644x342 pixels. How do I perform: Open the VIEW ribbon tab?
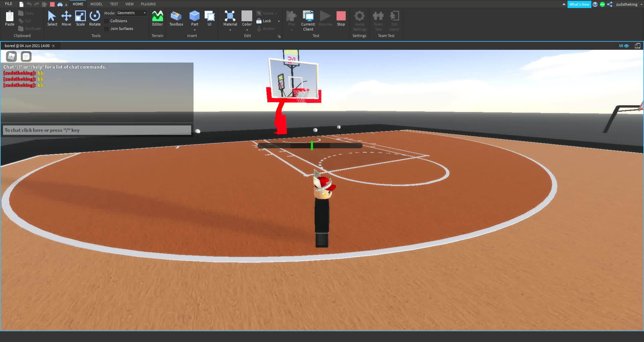point(129,4)
